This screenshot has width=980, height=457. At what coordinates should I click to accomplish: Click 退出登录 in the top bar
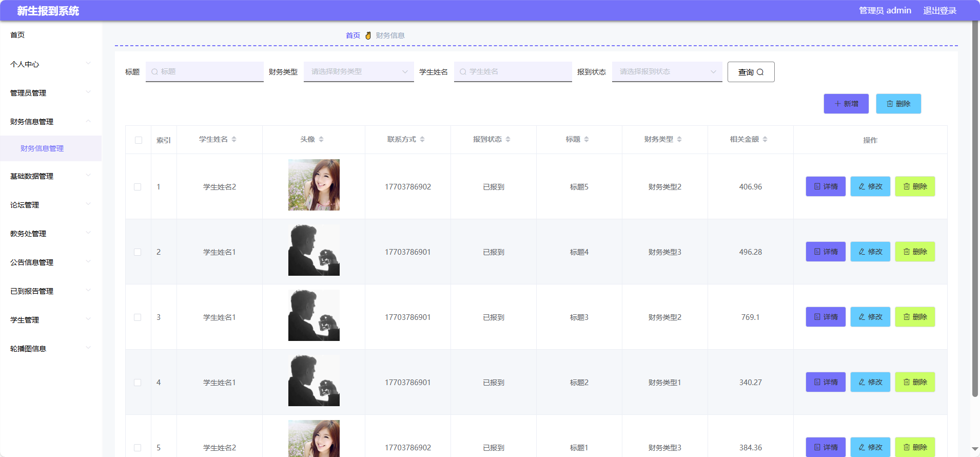click(x=940, y=11)
